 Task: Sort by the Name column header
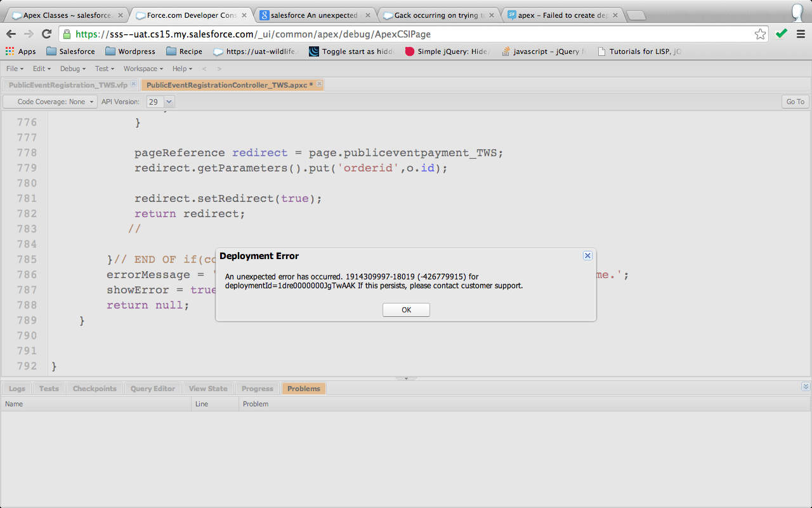click(96, 404)
